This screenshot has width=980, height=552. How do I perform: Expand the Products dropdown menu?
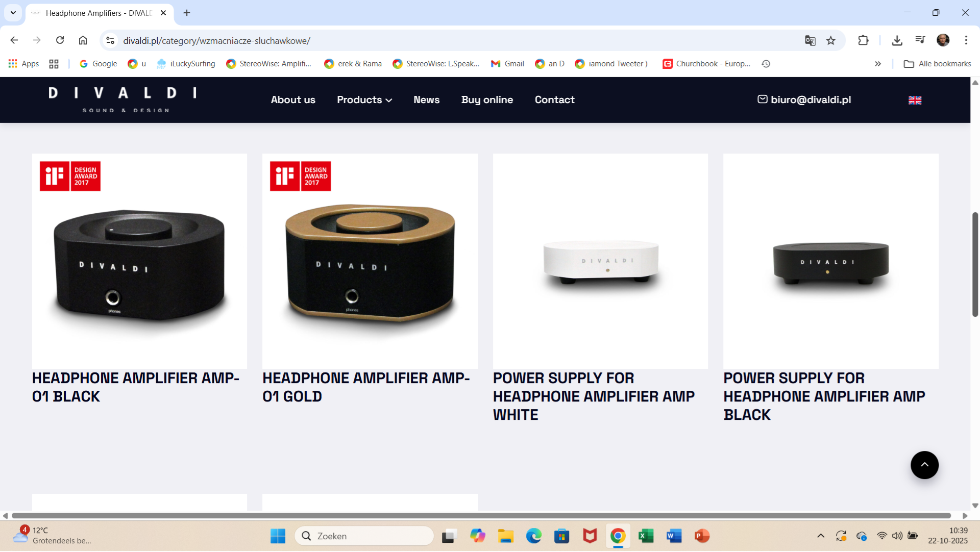364,100
